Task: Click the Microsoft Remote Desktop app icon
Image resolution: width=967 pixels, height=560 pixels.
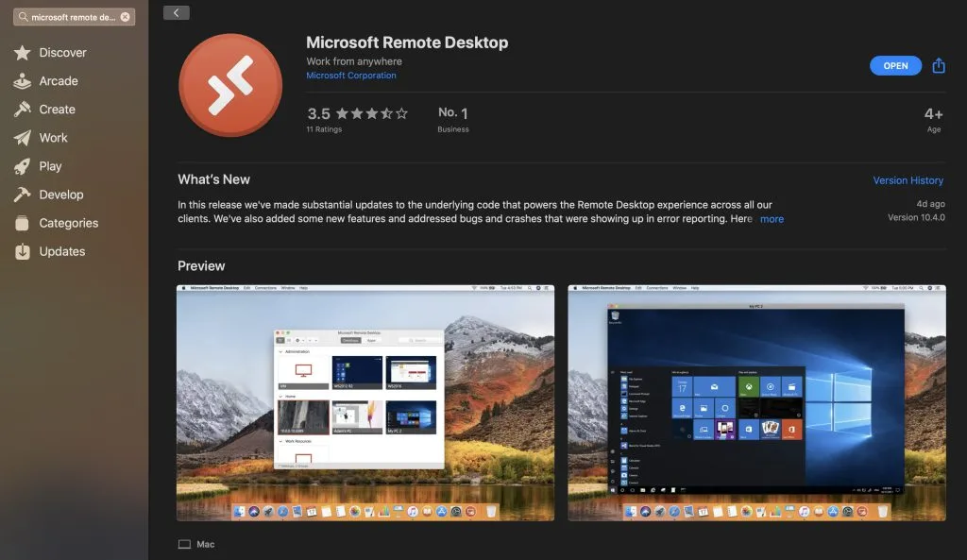Action: pos(230,85)
